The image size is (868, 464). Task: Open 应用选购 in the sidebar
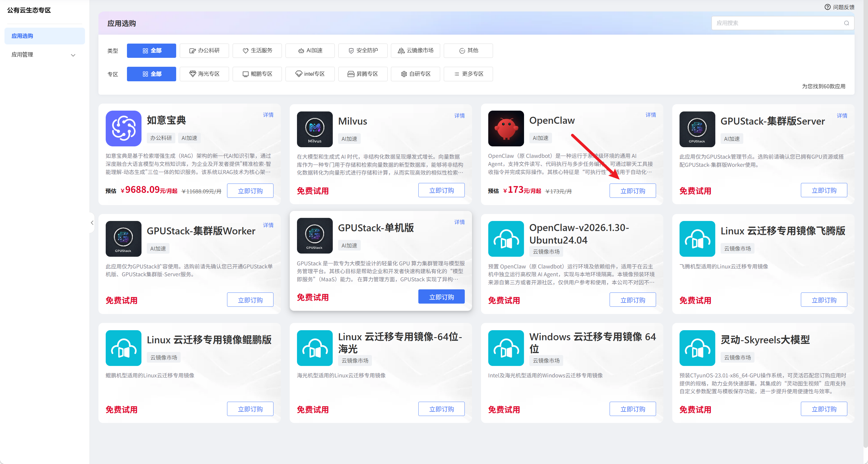22,36
